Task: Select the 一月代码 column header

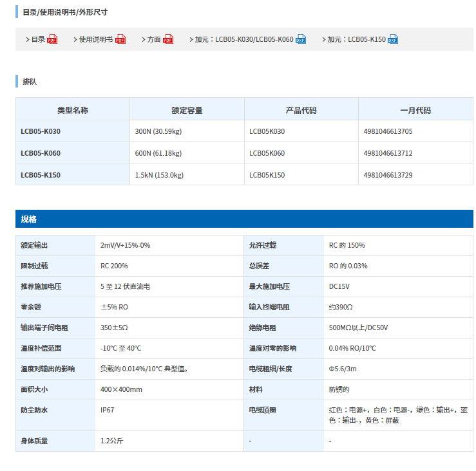Action: (415, 110)
